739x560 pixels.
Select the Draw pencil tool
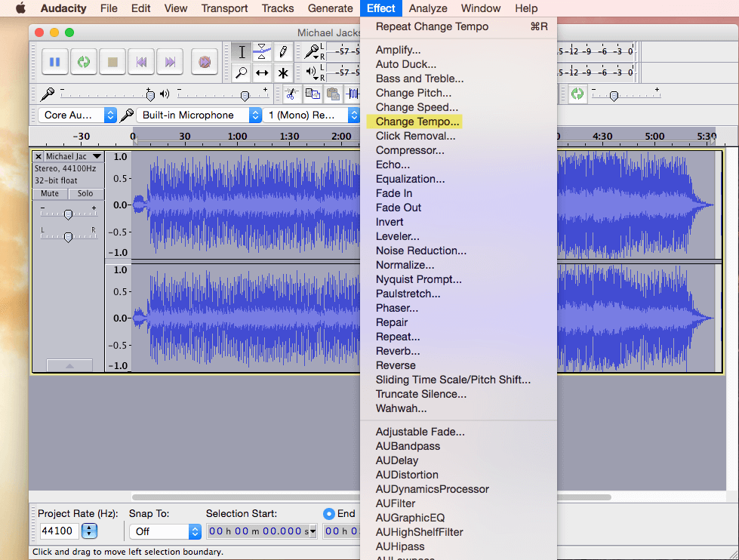[x=283, y=51]
